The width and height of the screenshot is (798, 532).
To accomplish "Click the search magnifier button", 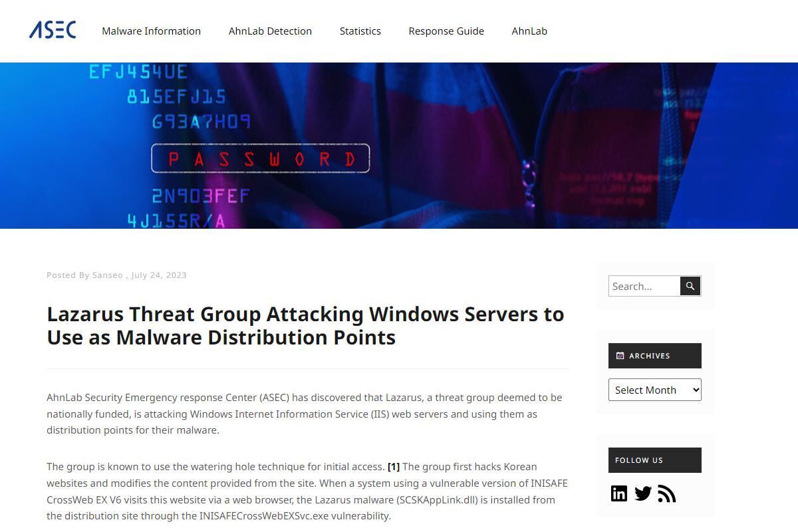I will point(690,286).
